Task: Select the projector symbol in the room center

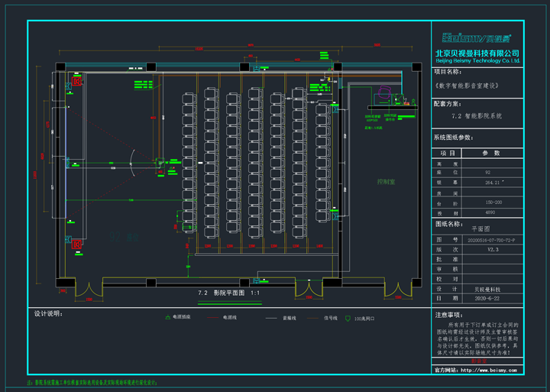Action: tap(160, 163)
